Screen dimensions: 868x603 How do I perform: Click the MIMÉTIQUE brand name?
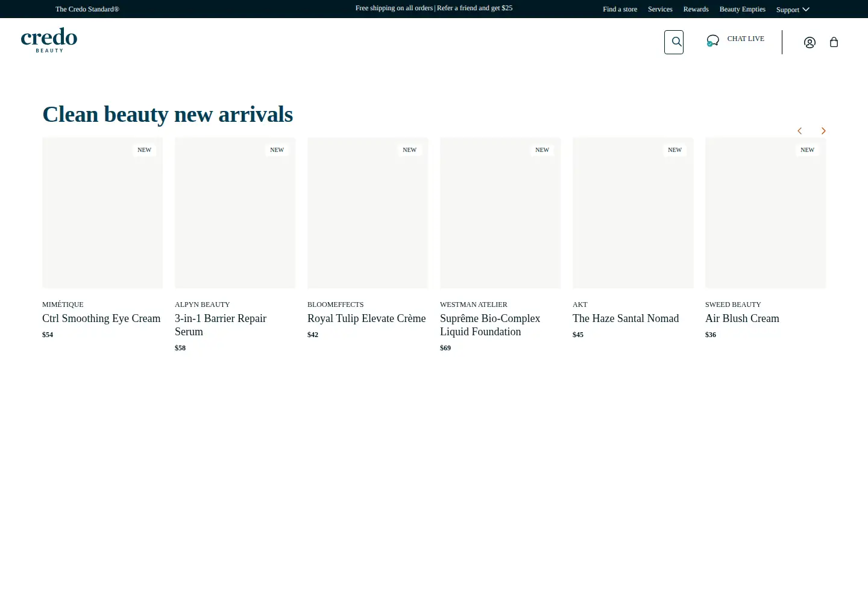point(63,305)
